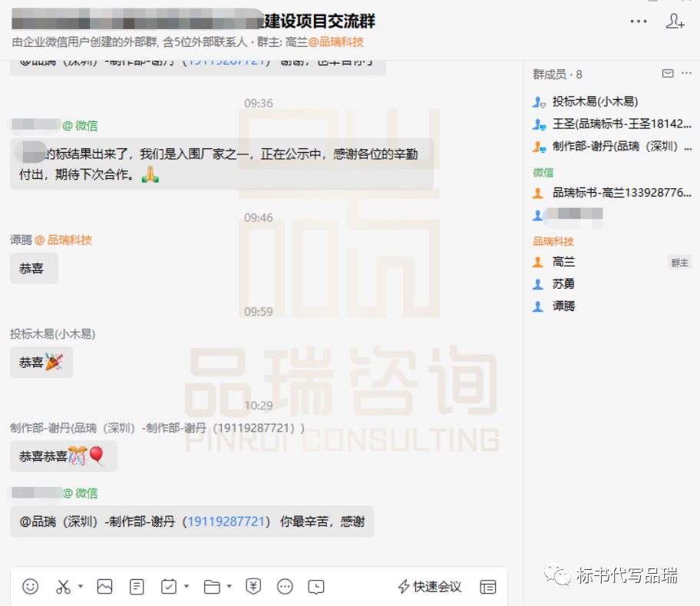The width and height of the screenshot is (700, 606).
Task: Open the group settings ellipsis menu
Action: tap(639, 22)
